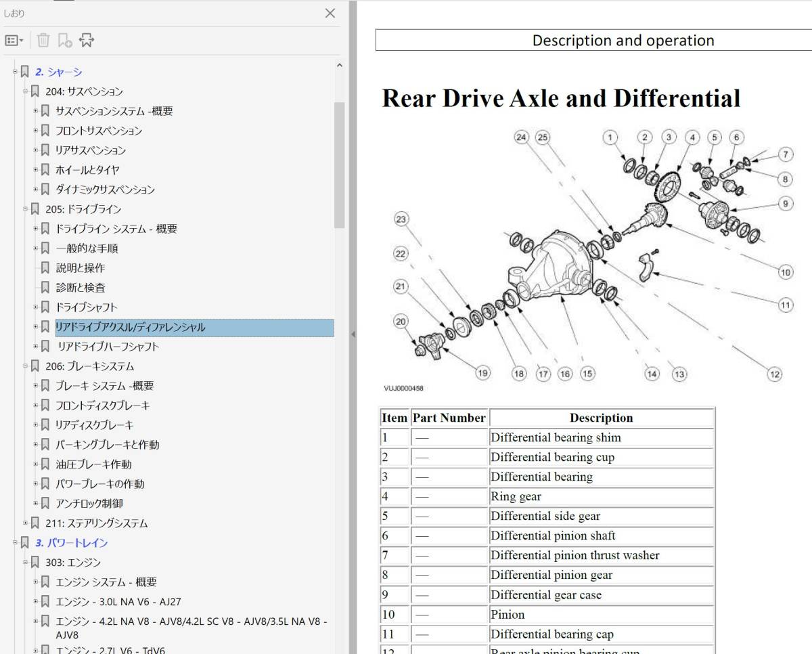The height and width of the screenshot is (654, 812).
Task: Open 2. シャーシ bookmark
Action: click(x=59, y=72)
